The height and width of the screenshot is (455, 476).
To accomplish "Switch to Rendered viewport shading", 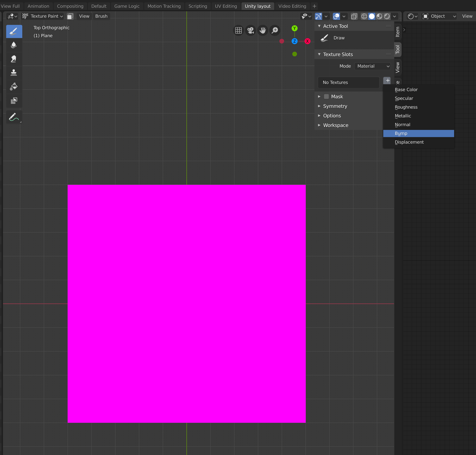I will 387,16.
